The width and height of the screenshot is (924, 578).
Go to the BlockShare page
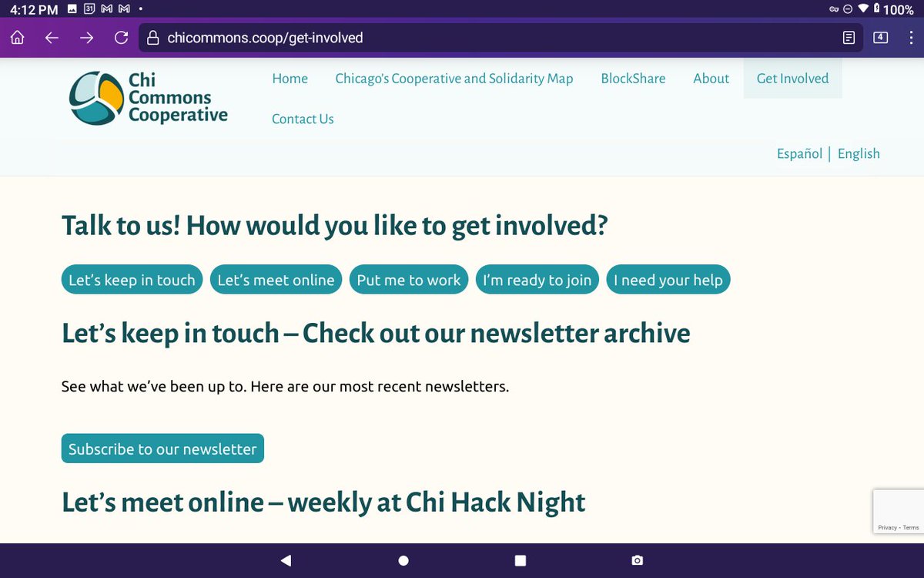coord(633,79)
